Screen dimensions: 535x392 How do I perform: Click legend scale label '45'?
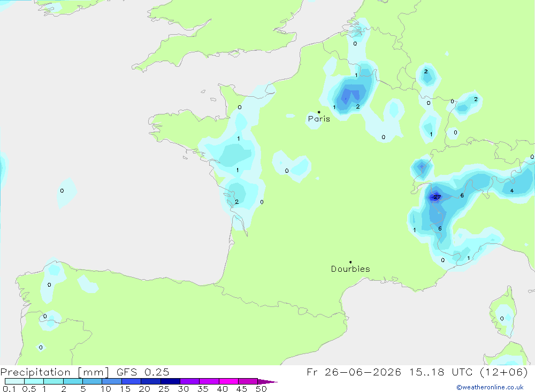tap(242, 389)
